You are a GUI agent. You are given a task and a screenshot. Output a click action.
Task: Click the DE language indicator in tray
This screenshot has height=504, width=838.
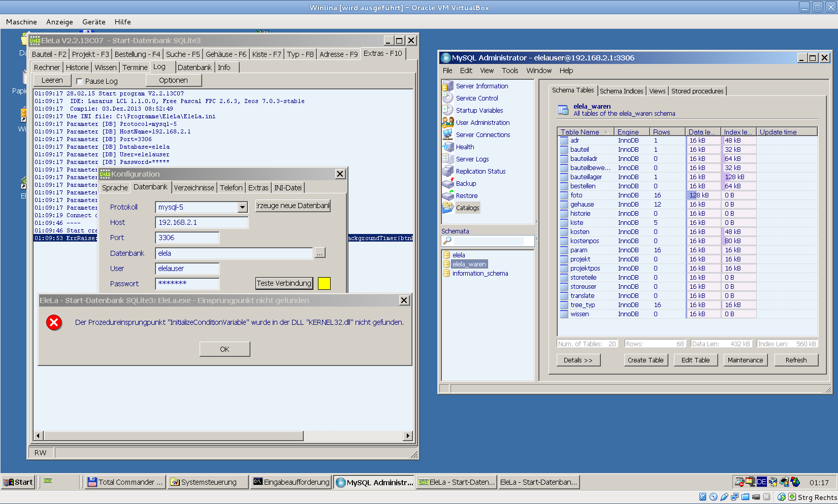point(761,482)
